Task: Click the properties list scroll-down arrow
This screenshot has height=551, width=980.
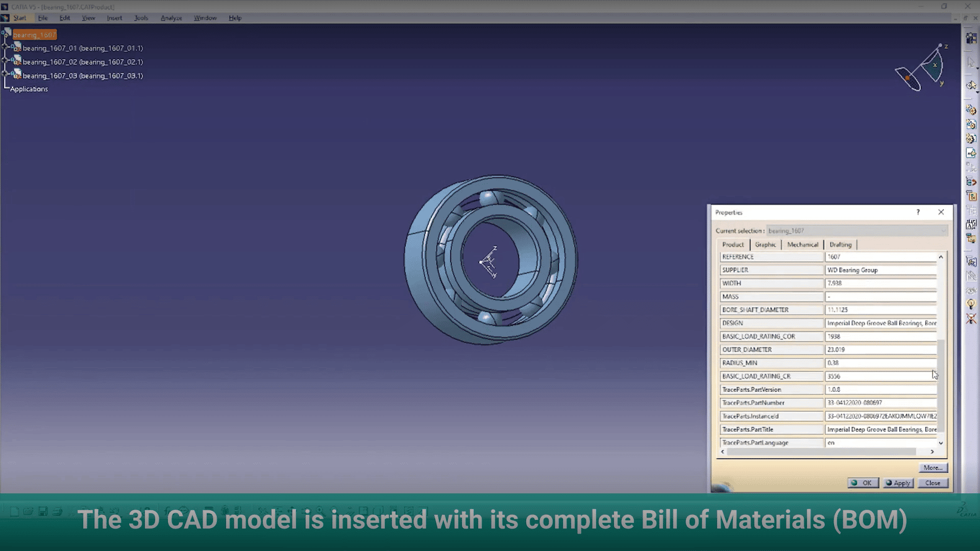Action: coord(941,443)
